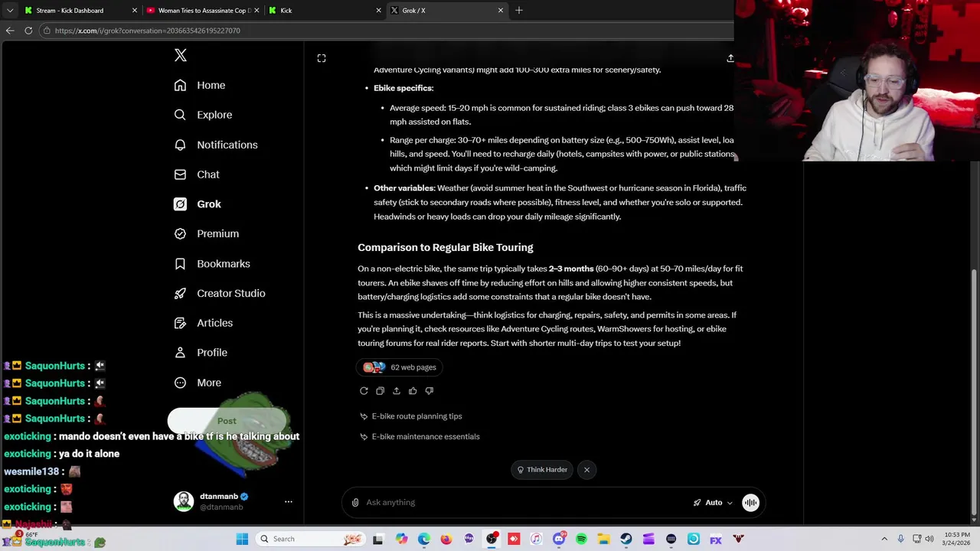
Task: Select E-bike maintenance essentials suggestion
Action: coord(420,437)
